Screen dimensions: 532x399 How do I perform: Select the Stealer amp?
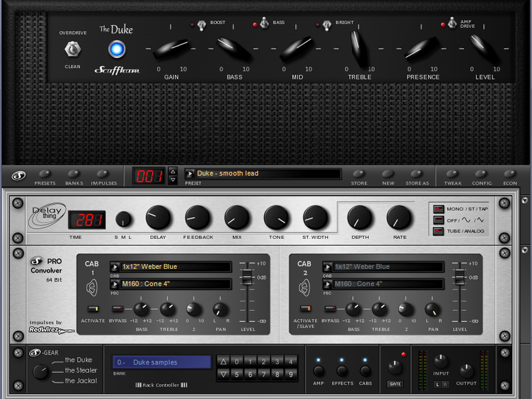click(81, 370)
